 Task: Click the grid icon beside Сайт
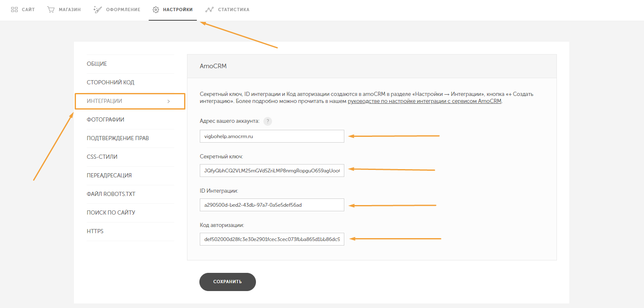tap(14, 9)
